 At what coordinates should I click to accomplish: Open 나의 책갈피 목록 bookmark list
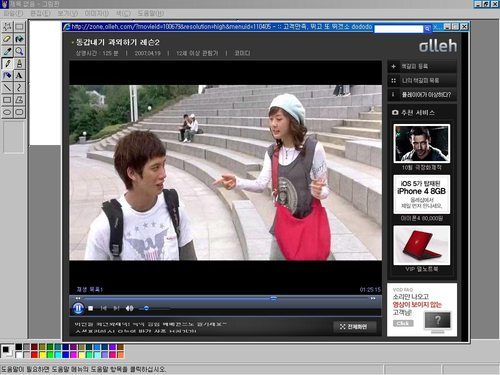click(422, 81)
